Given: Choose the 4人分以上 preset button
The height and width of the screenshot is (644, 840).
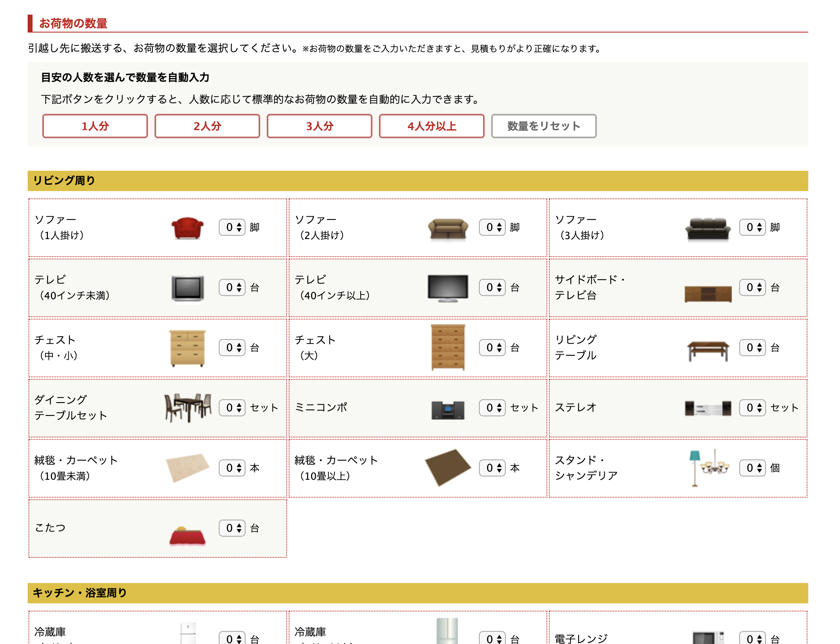Looking at the screenshot, I should pos(432,126).
